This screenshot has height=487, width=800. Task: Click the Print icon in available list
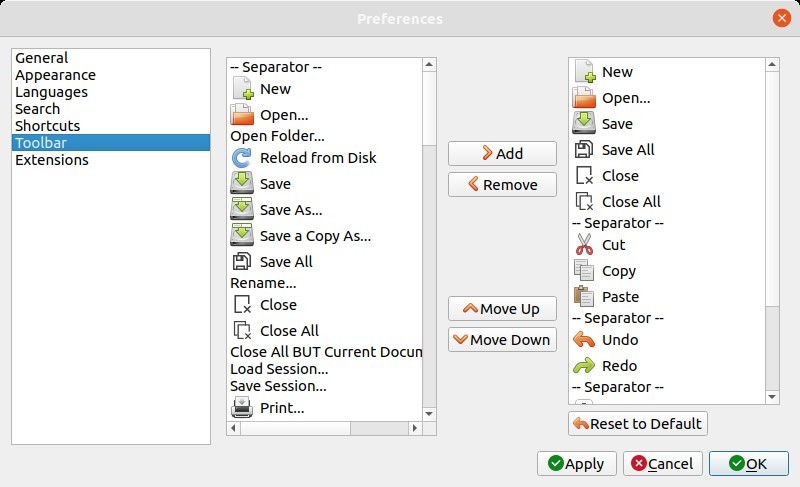[x=243, y=408]
